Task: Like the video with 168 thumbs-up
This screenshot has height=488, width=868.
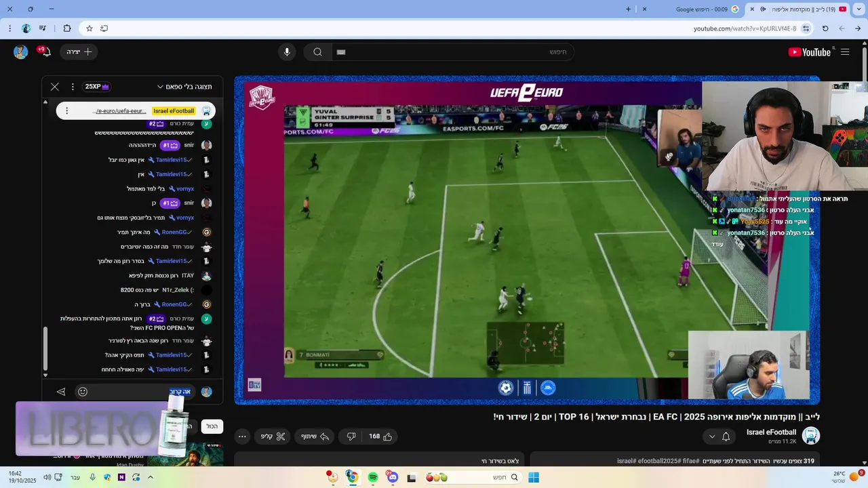Action: pos(381,436)
